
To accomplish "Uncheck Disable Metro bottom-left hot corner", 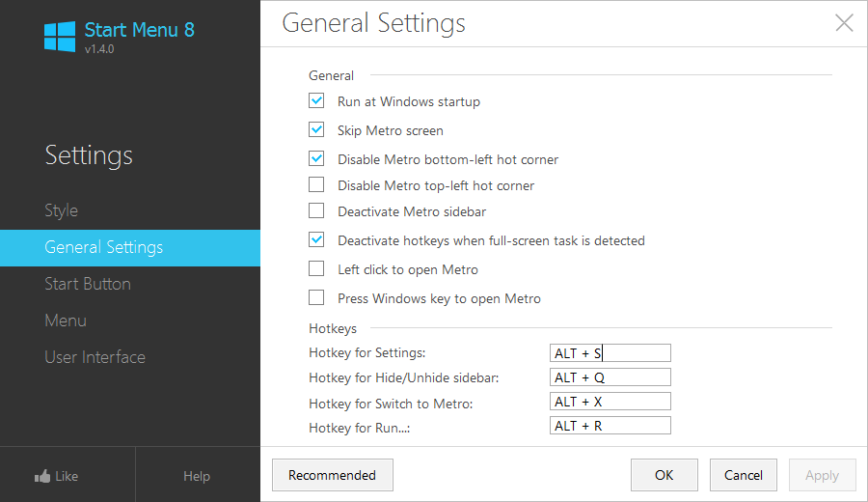I will pyautogui.click(x=316, y=158).
